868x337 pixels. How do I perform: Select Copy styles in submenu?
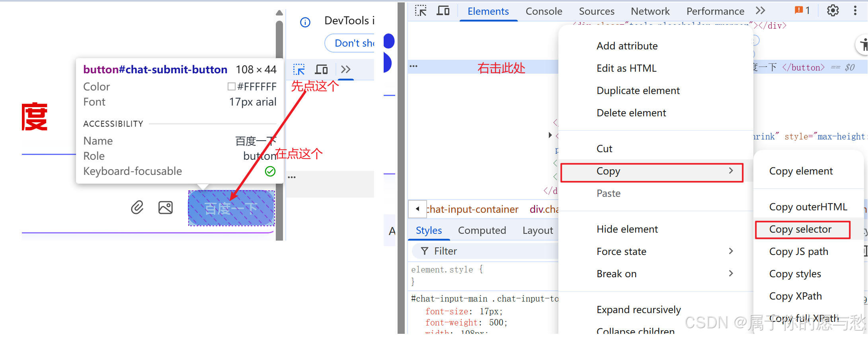point(795,274)
